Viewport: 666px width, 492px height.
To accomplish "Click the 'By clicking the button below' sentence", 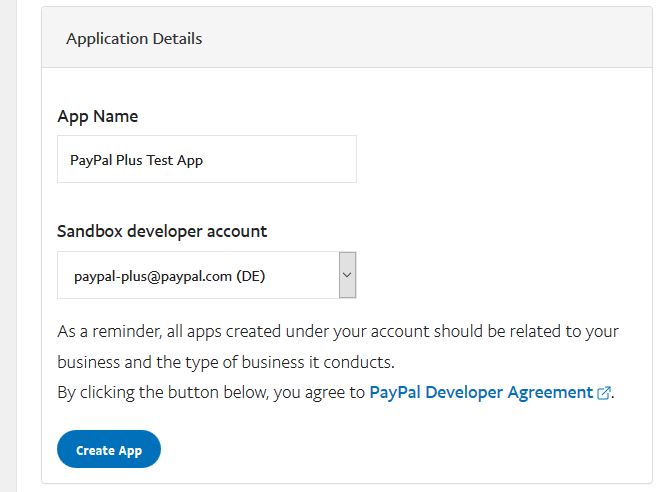I will 336,392.
